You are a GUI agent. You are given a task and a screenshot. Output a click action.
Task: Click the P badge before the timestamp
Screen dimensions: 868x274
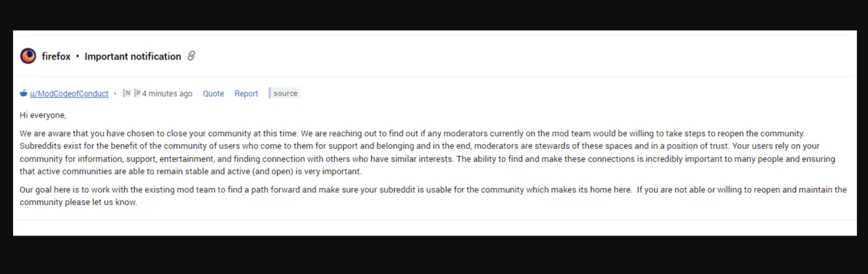[x=138, y=93]
